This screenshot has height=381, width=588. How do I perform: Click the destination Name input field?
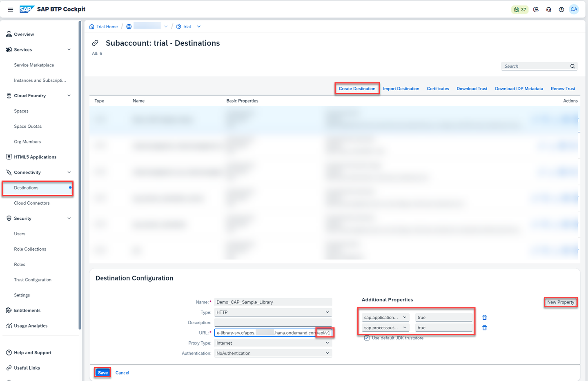(273, 302)
